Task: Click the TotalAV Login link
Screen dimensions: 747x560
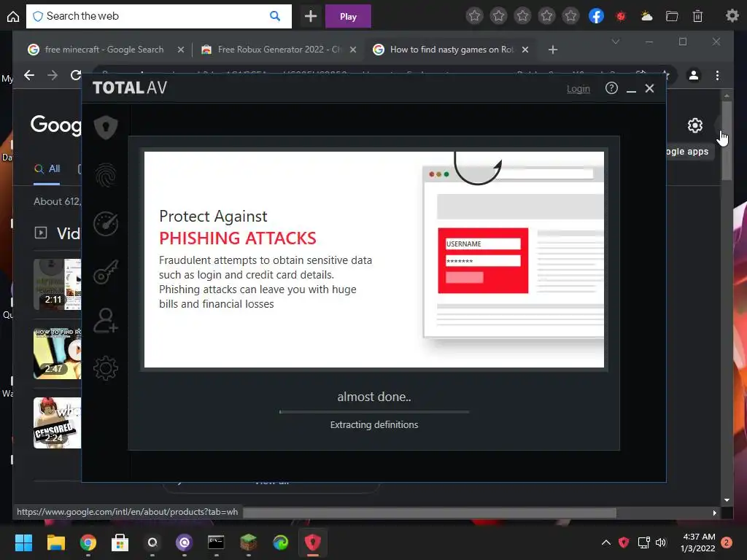Action: pos(578,88)
